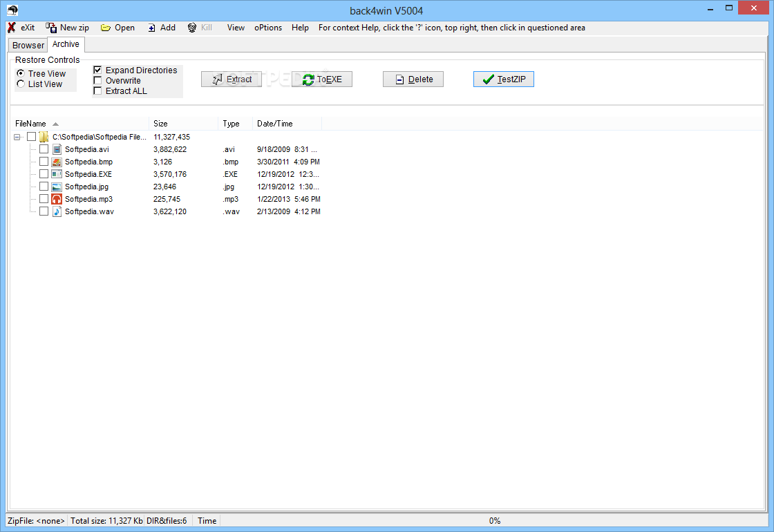774x532 pixels.
Task: Open the View menu
Action: point(236,28)
